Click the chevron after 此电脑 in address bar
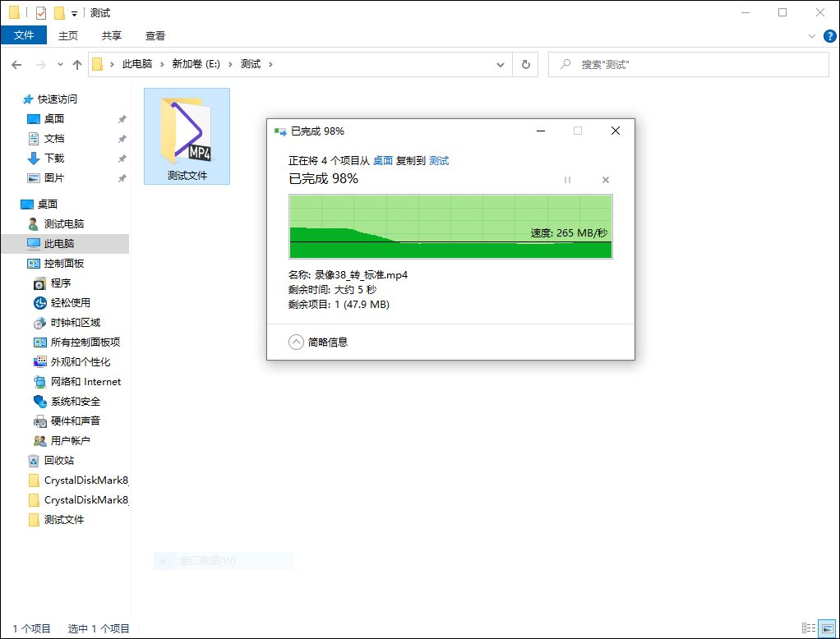 162,64
